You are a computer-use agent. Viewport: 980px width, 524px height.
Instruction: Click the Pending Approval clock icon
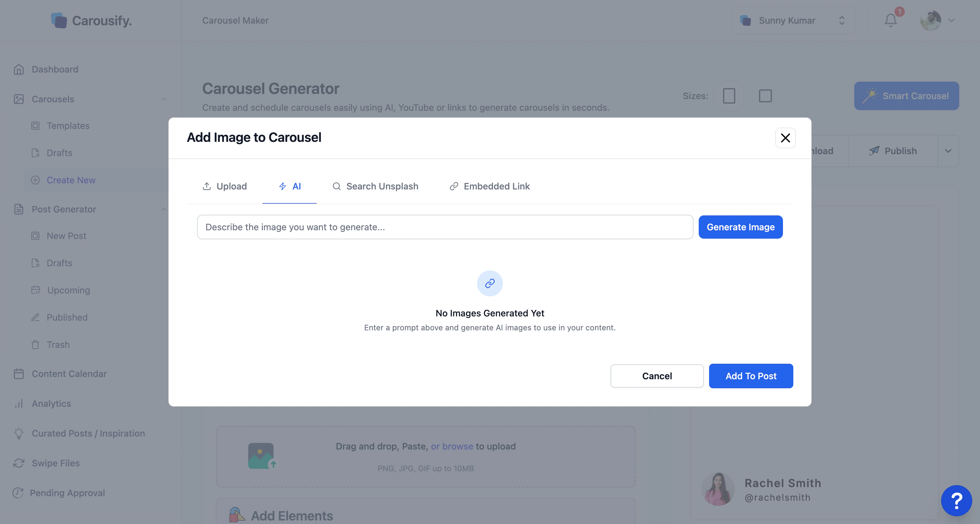tap(18, 493)
